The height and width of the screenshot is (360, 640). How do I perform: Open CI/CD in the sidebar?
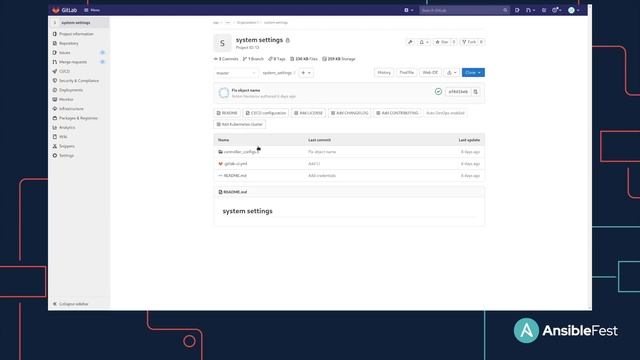click(64, 71)
